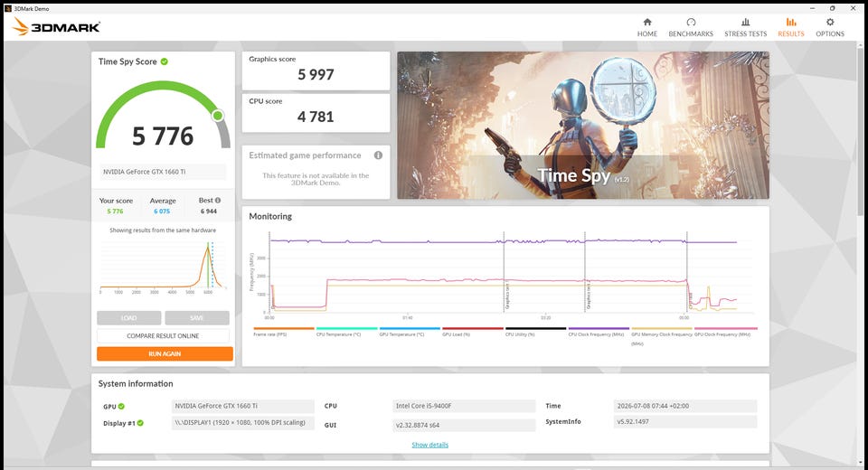
Task: Open the Benchmarks gauge icon
Action: pyautogui.click(x=691, y=22)
